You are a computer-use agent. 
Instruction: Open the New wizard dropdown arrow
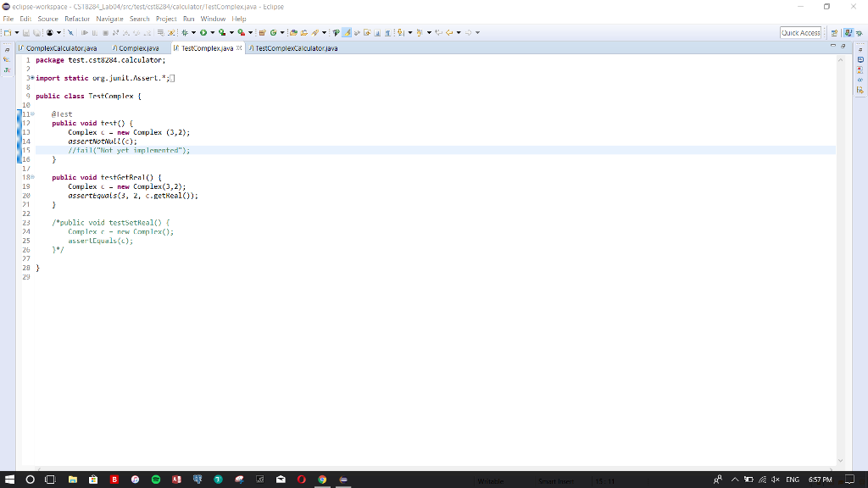[17, 33]
